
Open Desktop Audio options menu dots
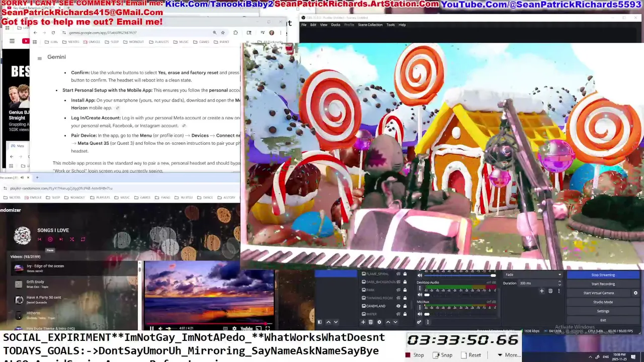(420, 288)
